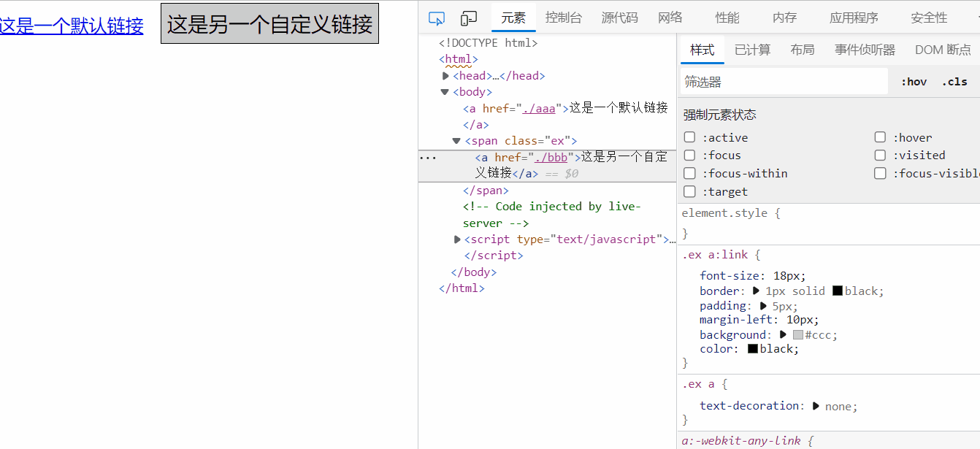Open the 安全性 tab
Screen dimensions: 980x449
pos(929,18)
